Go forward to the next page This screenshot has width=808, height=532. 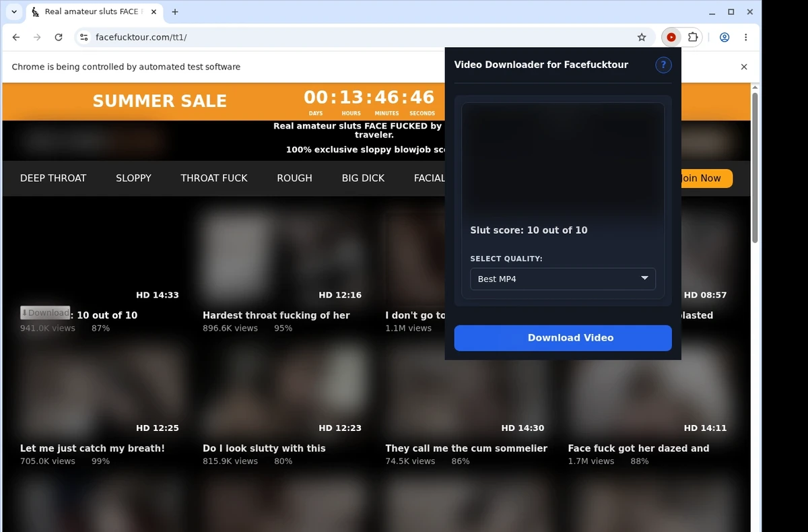(x=37, y=37)
